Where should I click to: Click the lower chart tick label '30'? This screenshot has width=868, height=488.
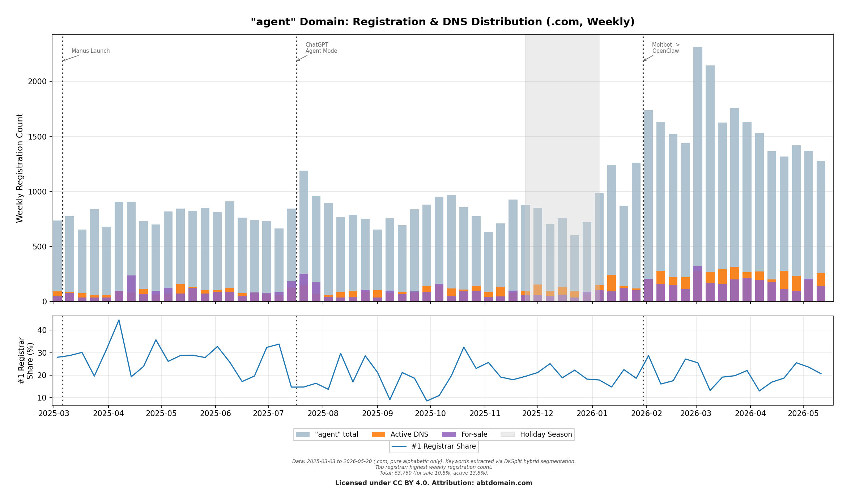[x=42, y=353]
